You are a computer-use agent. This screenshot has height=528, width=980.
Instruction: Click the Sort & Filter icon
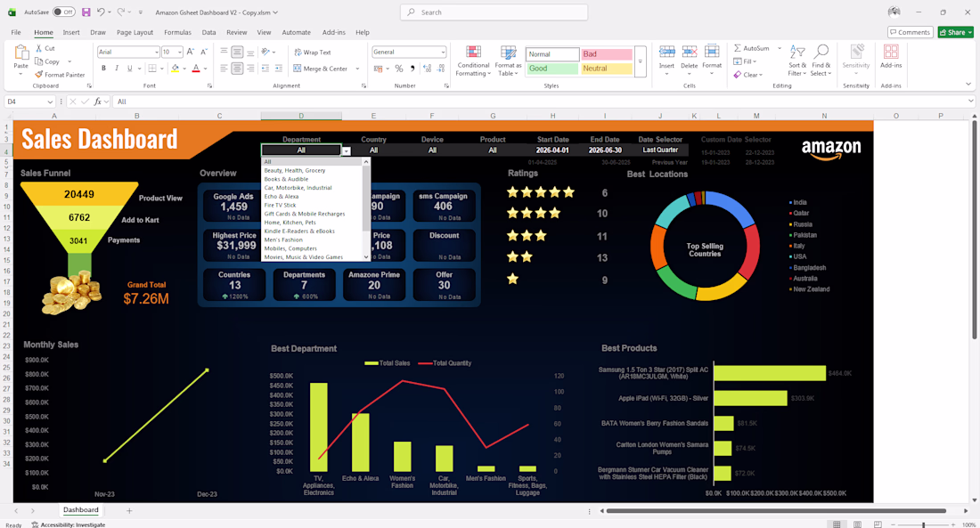pos(796,52)
